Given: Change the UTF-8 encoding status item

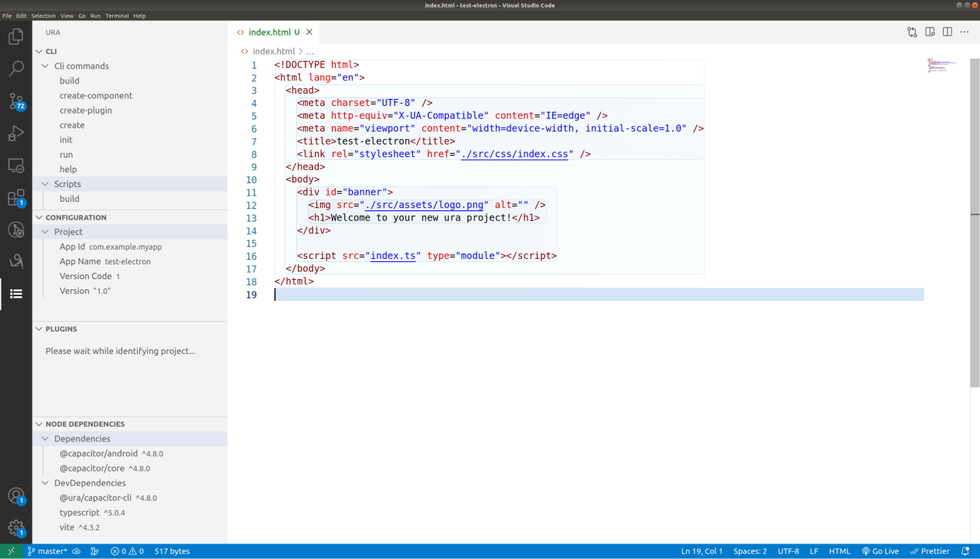Looking at the screenshot, I should (788, 551).
